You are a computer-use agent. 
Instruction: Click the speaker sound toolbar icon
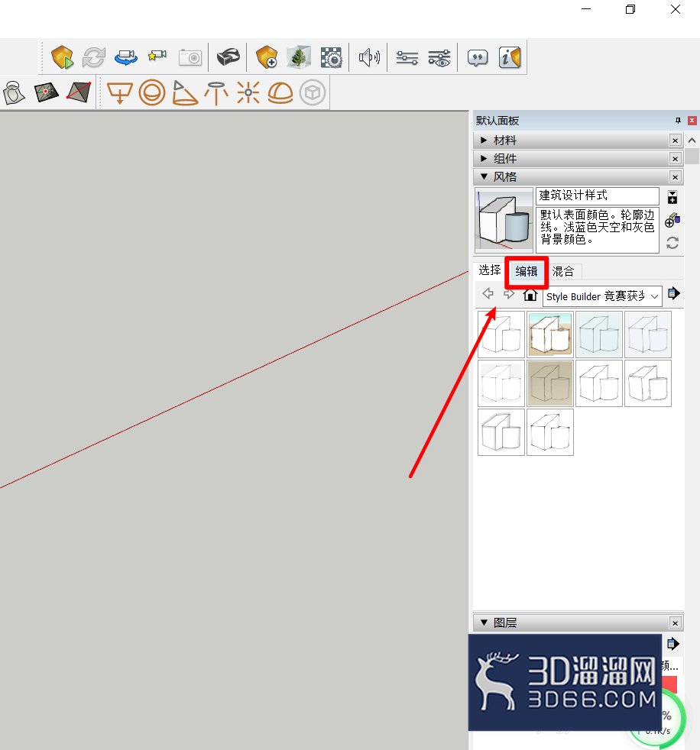click(x=369, y=57)
